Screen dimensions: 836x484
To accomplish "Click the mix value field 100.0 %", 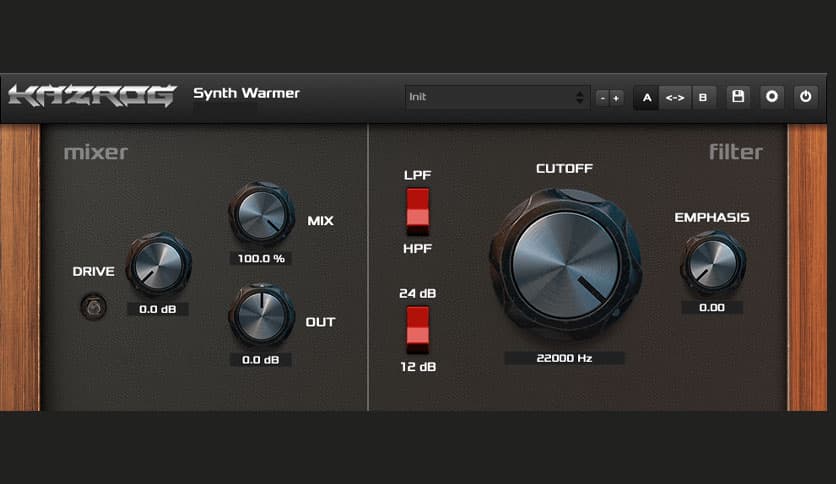I will tap(261, 259).
